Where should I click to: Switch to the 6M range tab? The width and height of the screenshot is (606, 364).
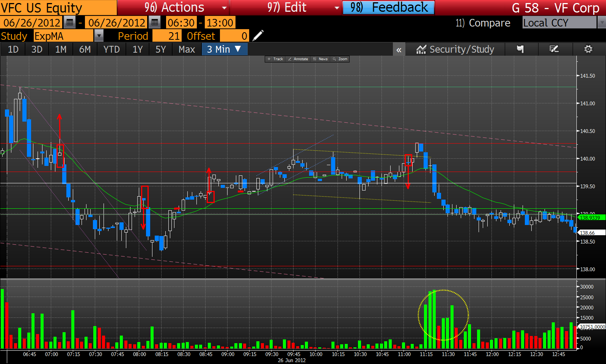pyautogui.click(x=85, y=49)
